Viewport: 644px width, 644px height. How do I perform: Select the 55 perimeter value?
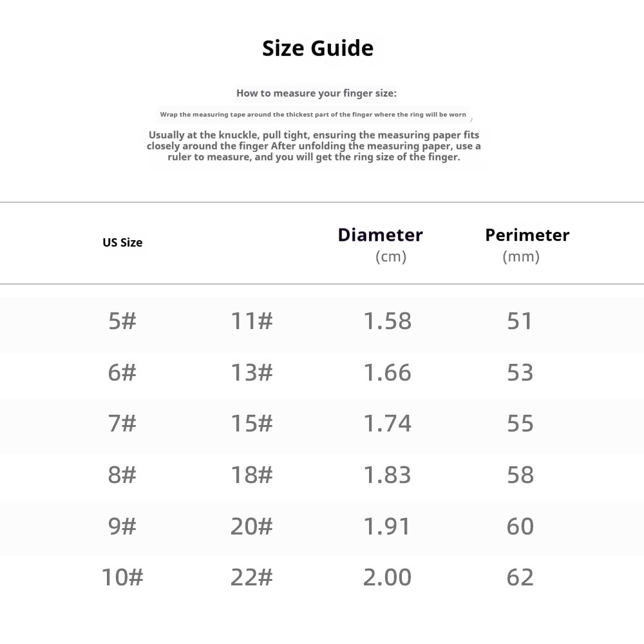pos(520,423)
